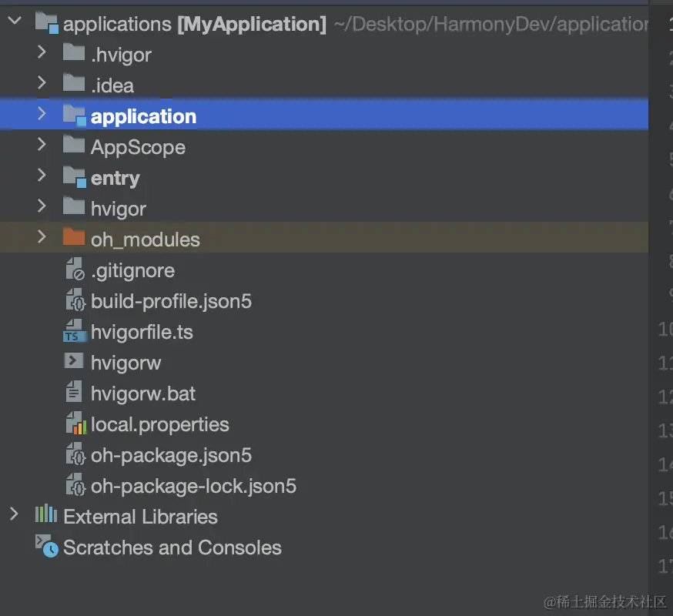Expand the .hvigor folder
This screenshot has height=616, width=673.
[x=42, y=53]
